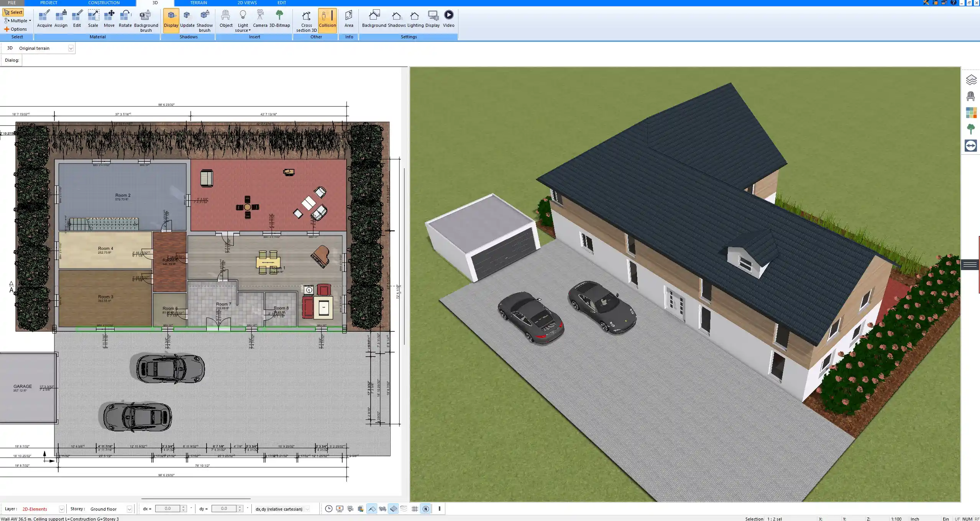980x521 pixels.
Task: Switch to the PROJECT tab
Action: tap(49, 3)
